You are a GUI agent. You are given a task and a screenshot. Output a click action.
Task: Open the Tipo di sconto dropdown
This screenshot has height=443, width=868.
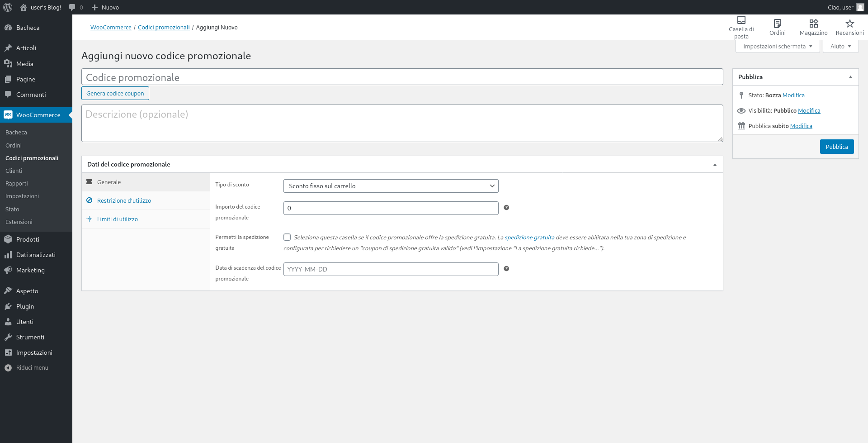(391, 186)
